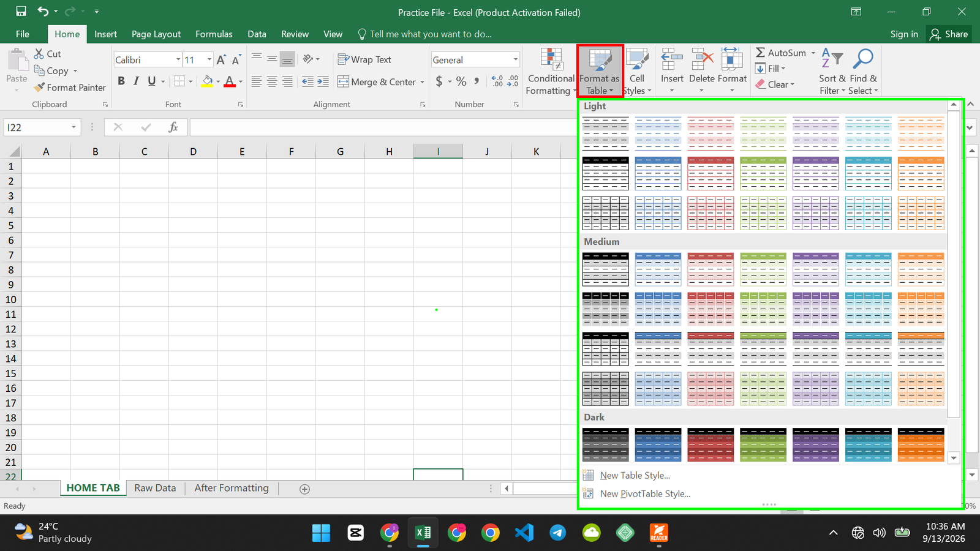Choose New PivotTable Style option
This screenshot has height=551, width=980.
click(645, 493)
